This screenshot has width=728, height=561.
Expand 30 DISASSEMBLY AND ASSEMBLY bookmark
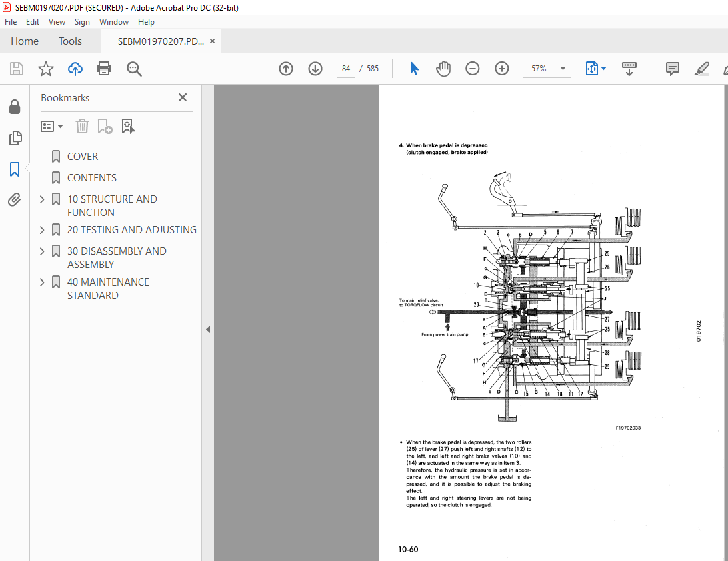coord(42,251)
